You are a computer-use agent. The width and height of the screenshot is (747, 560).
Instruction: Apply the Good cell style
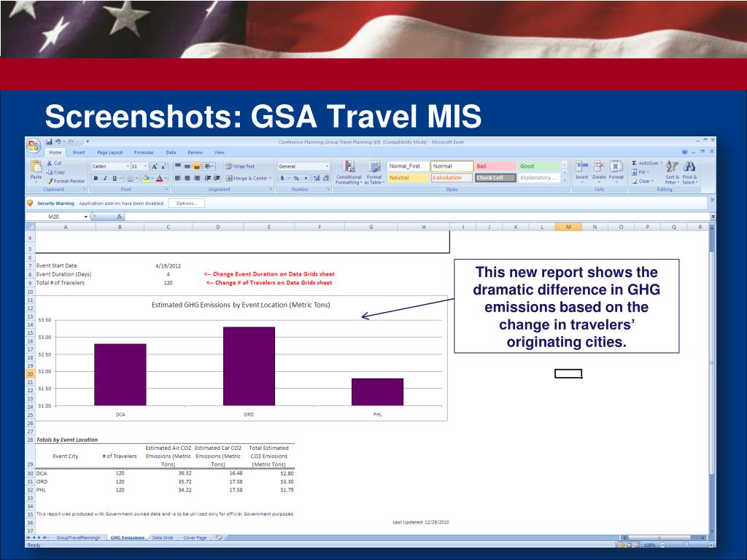tap(539, 166)
